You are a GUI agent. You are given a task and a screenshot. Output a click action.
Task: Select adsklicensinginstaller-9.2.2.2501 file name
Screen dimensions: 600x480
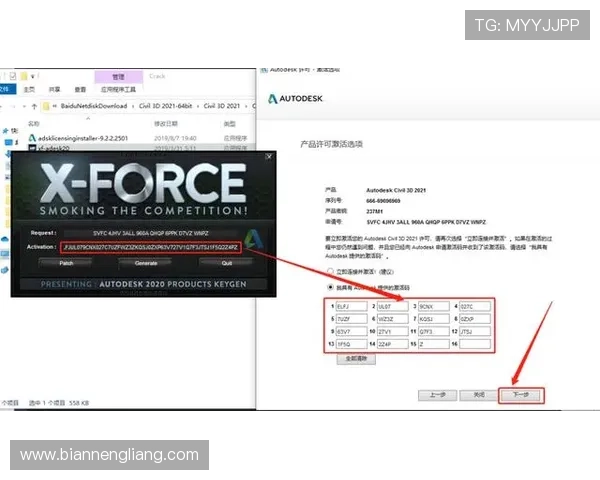[83, 138]
